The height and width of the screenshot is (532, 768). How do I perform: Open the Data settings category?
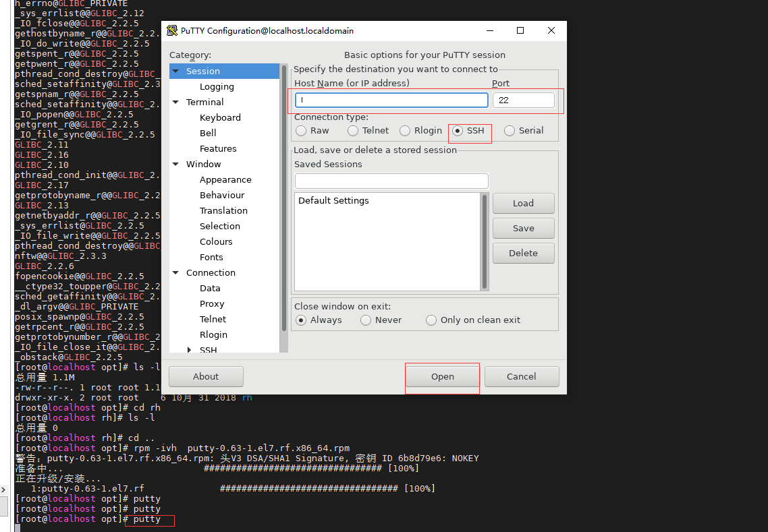click(210, 289)
